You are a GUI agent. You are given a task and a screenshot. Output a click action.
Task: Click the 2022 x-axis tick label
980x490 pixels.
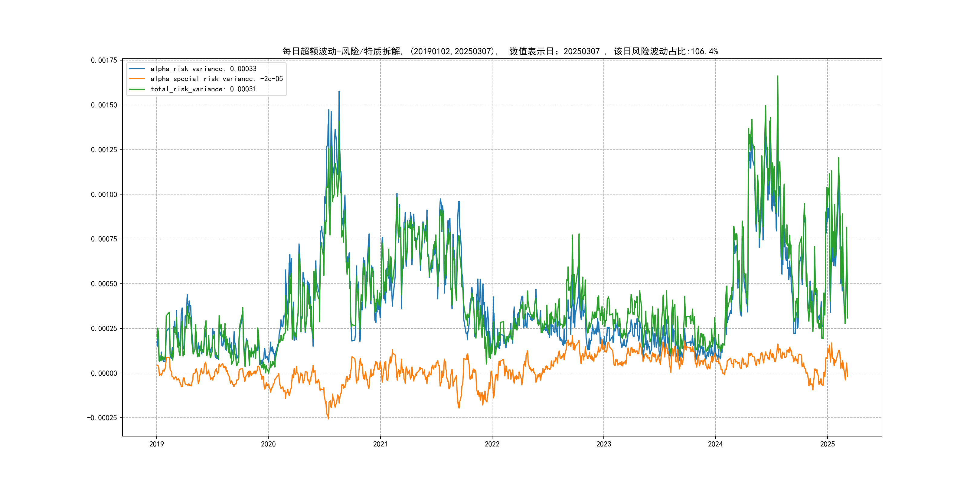492,444
